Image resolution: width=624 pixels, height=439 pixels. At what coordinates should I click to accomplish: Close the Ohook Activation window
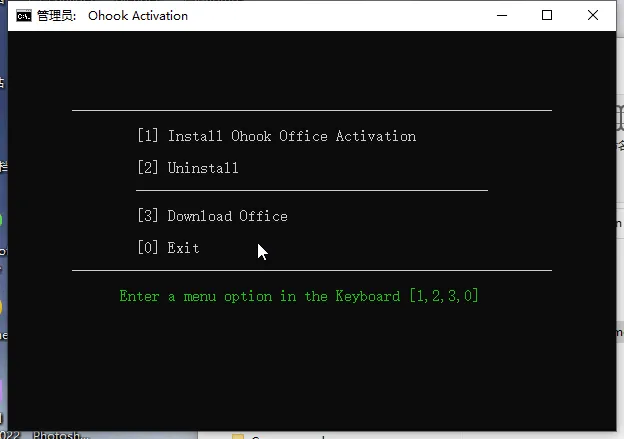(593, 16)
